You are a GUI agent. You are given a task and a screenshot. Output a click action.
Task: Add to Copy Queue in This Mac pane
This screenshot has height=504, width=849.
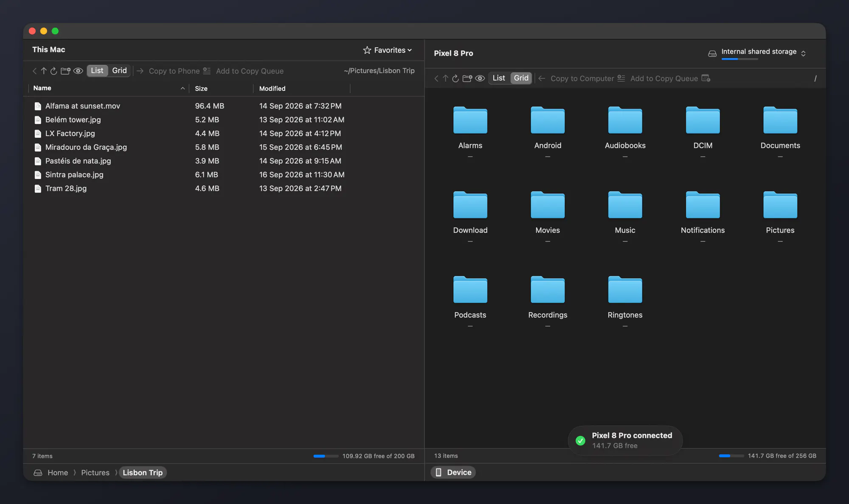(243, 71)
